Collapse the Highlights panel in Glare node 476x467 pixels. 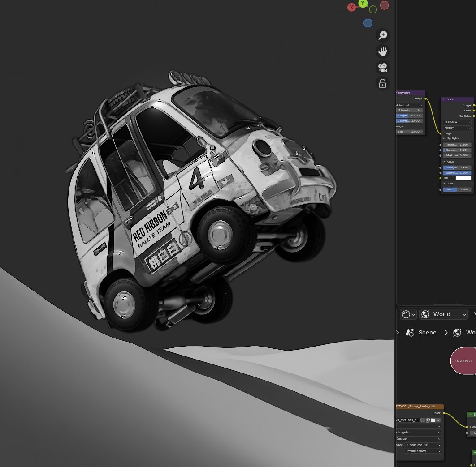tap(444, 138)
